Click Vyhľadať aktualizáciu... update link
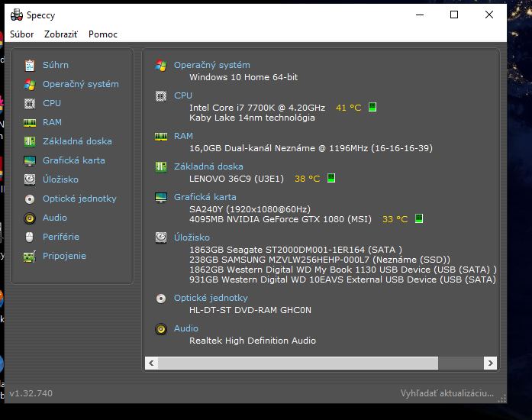The height and width of the screenshot is (420, 532). pos(447,393)
